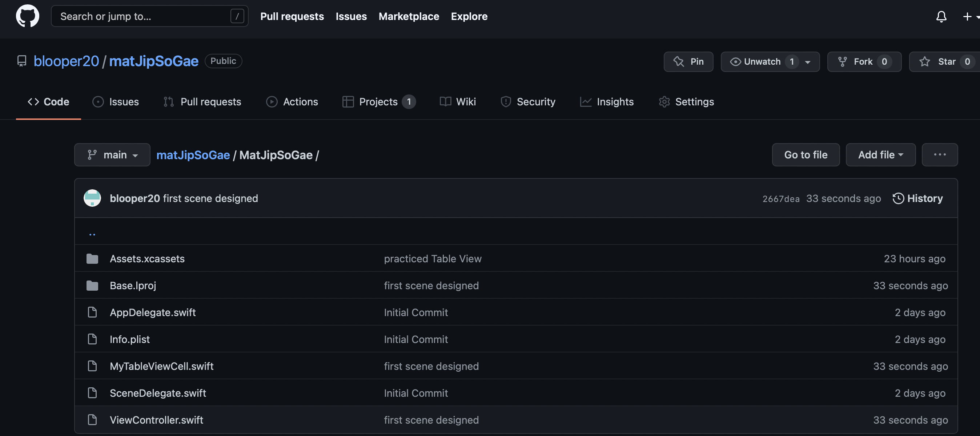
Task: Open the main branch selector
Action: 112,155
